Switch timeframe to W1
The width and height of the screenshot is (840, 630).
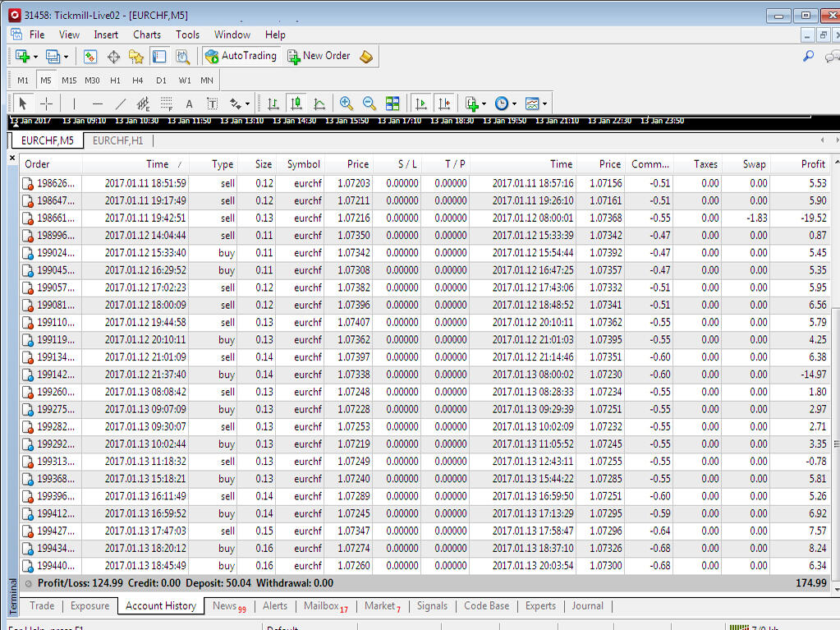185,80
